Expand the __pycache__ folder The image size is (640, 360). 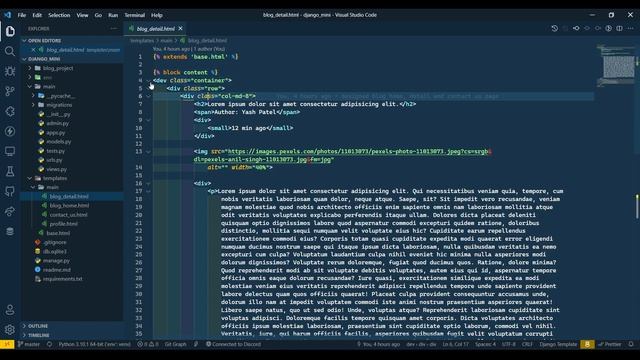click(x=72, y=96)
